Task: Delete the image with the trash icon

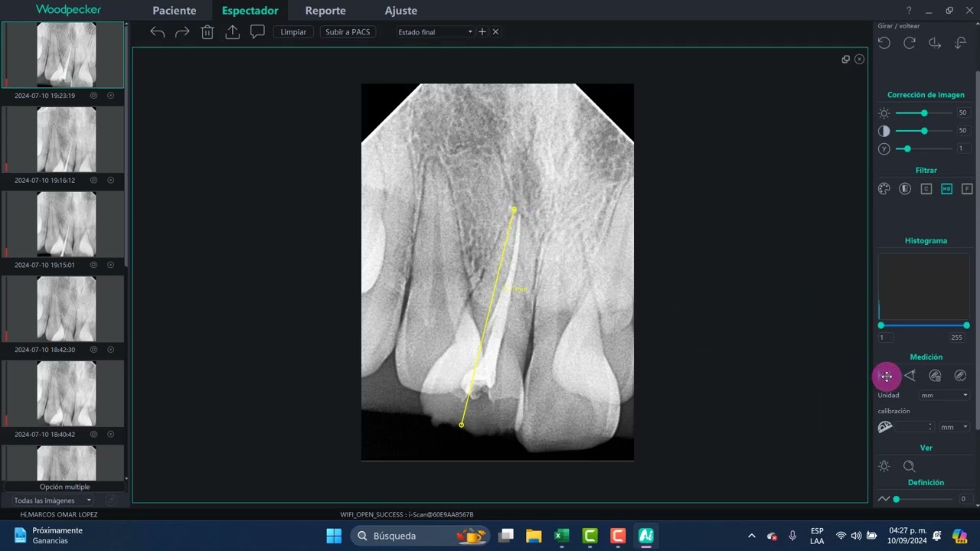Action: [x=207, y=32]
